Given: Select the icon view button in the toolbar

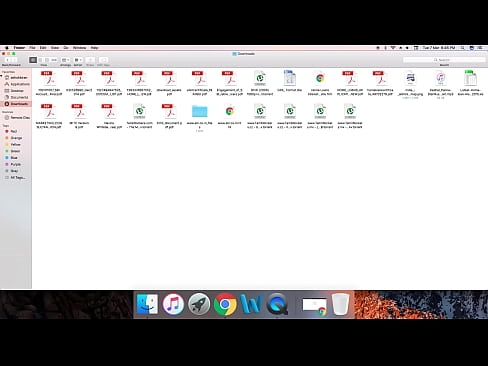Looking at the screenshot, I should (x=33, y=60).
